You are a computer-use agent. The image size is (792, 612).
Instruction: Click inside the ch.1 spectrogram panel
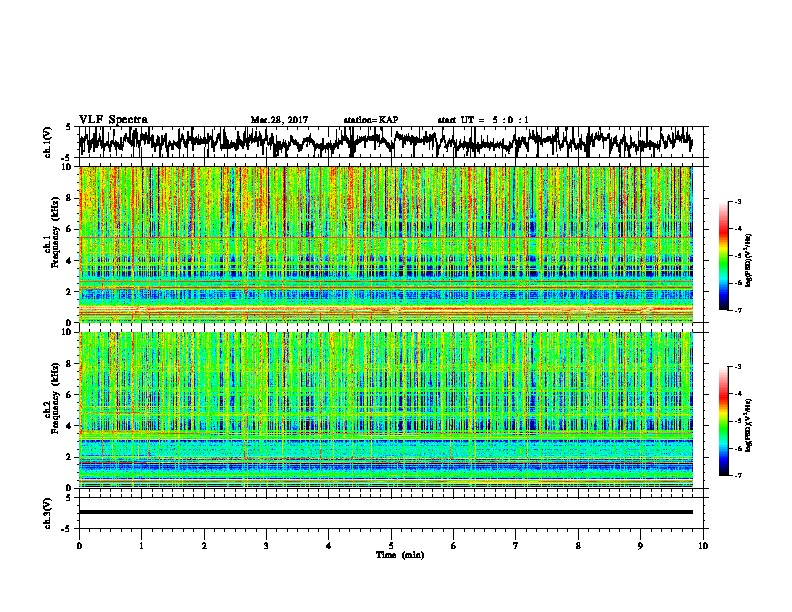[386, 244]
